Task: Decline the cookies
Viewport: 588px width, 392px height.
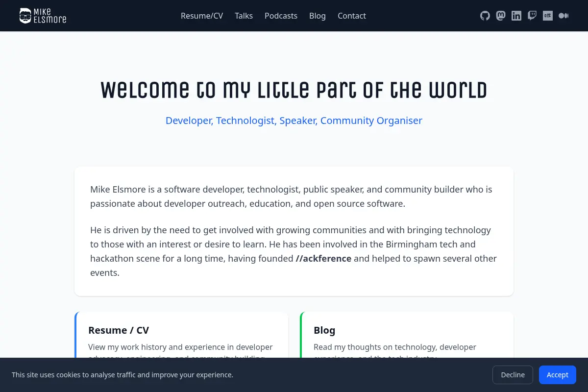Action: coord(513,375)
